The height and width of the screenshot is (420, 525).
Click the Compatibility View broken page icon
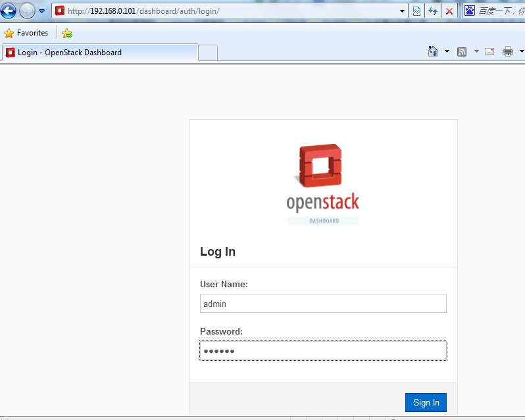pos(416,11)
